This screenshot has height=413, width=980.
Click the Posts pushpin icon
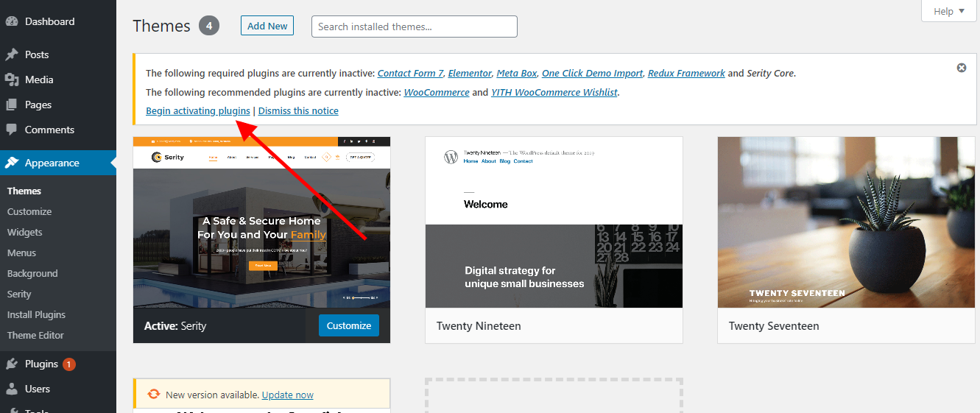(x=12, y=54)
